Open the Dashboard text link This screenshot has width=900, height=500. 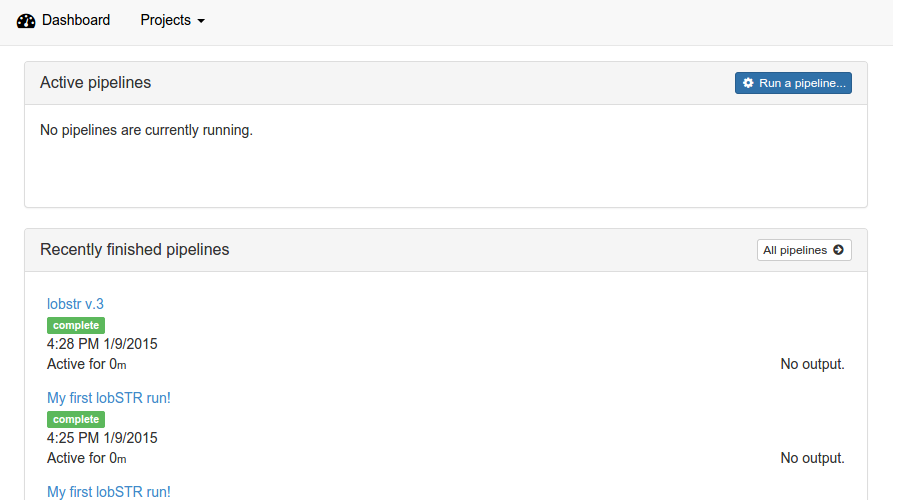point(76,20)
